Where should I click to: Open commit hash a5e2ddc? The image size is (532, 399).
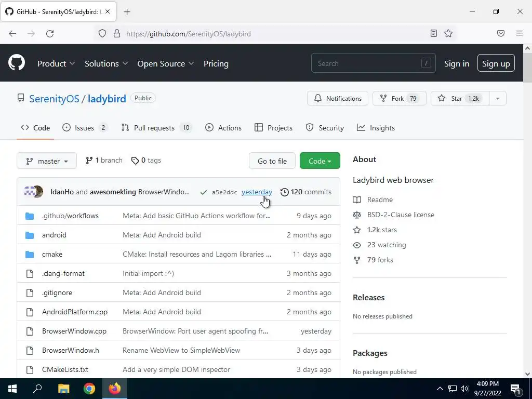pos(224,192)
